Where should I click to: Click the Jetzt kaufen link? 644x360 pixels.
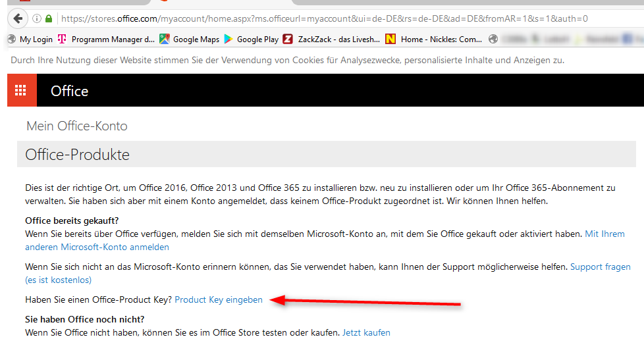coord(366,333)
